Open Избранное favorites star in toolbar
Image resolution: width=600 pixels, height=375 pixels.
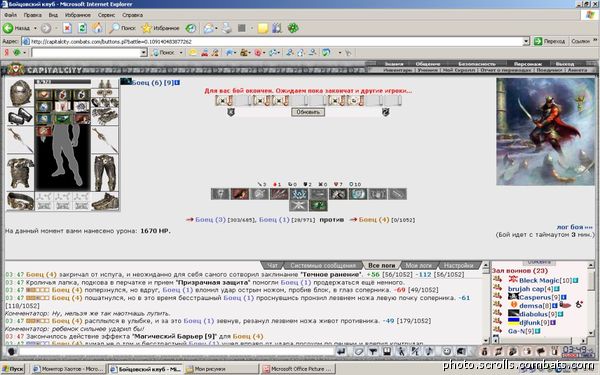point(160,28)
